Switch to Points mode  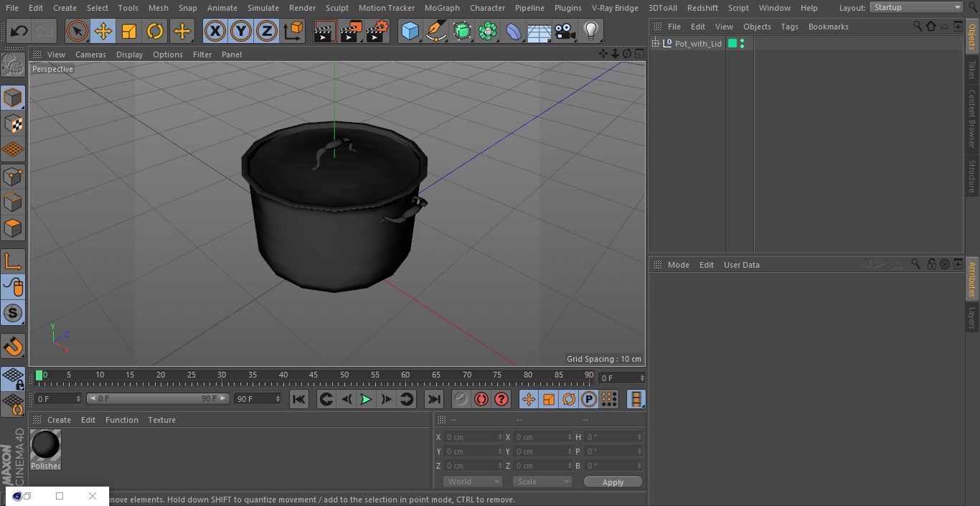pos(13,177)
